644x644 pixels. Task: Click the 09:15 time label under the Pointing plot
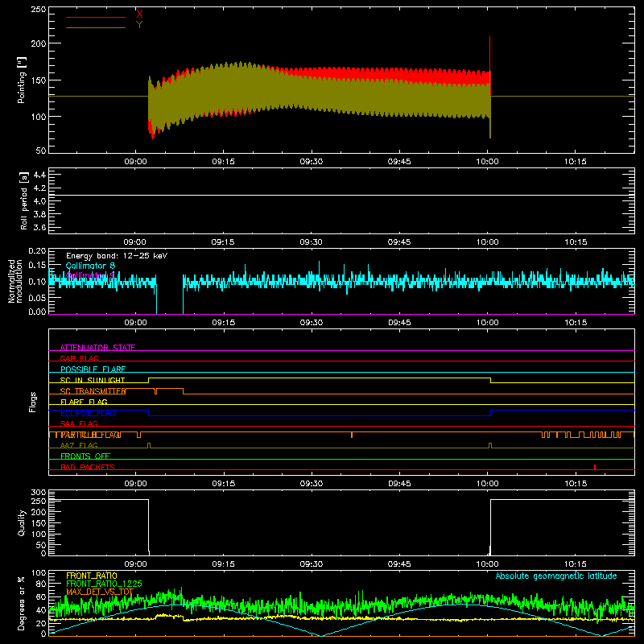click(224, 162)
